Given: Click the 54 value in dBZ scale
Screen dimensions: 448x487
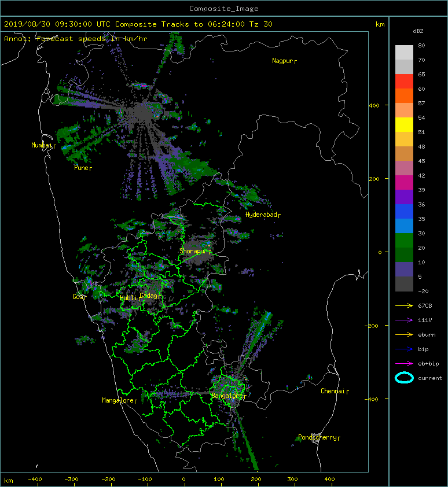Looking at the screenshot, I should 421,118.
